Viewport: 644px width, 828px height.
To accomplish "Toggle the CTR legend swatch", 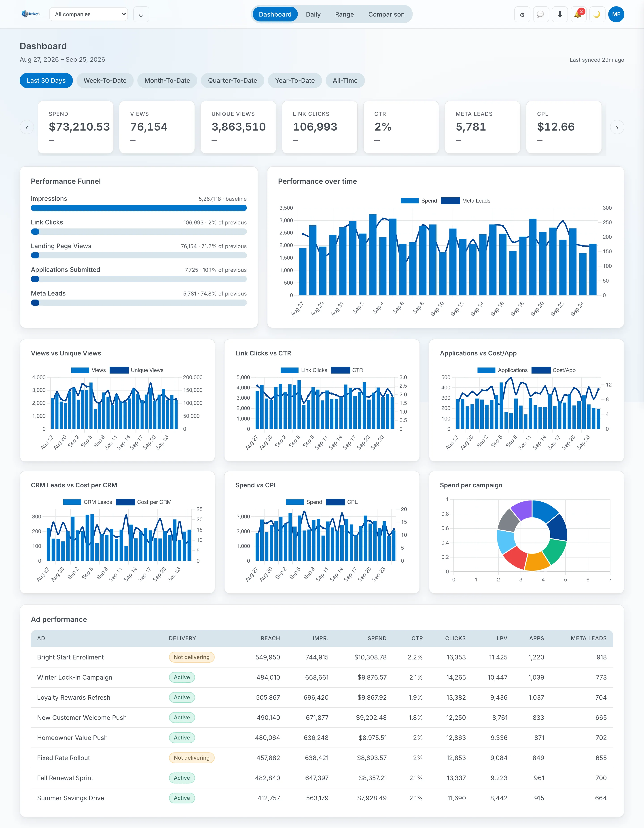I will 340,370.
